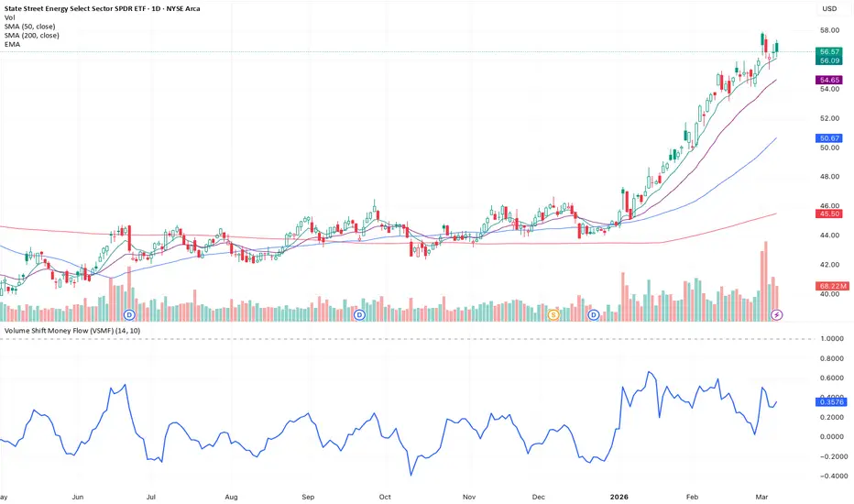This screenshot has height=504, width=854.
Task: Click the −0.4000 VSMF axis label
Action: coord(832,477)
